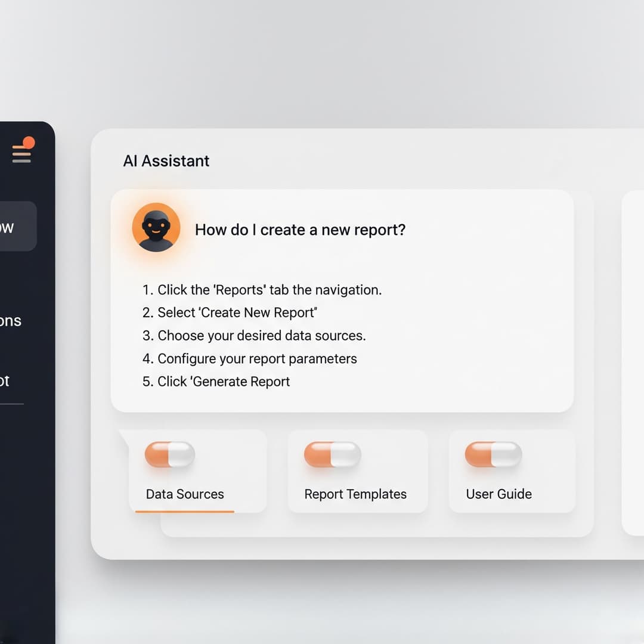This screenshot has height=644, width=644.
Task: Click step 1 about the 'Reports' tab
Action: [262, 290]
